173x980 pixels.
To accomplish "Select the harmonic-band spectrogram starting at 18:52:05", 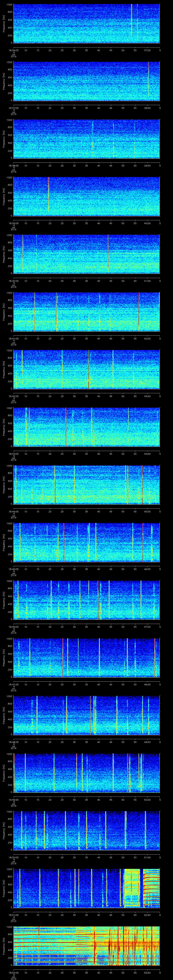I will pyautogui.click(x=86, y=947).
